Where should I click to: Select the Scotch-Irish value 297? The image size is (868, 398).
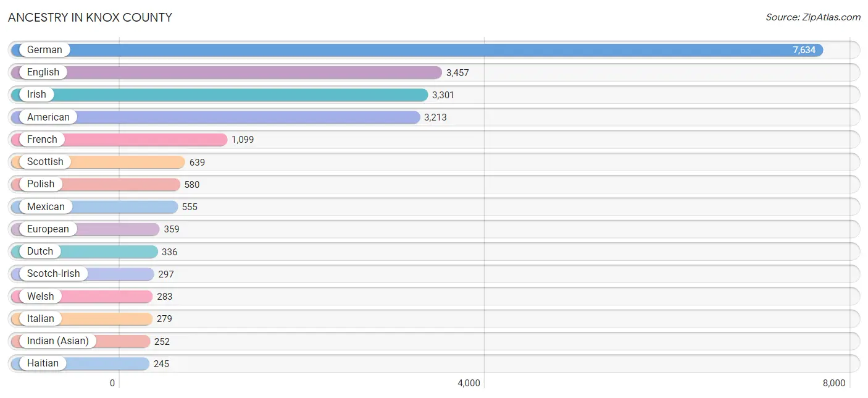[x=166, y=274]
